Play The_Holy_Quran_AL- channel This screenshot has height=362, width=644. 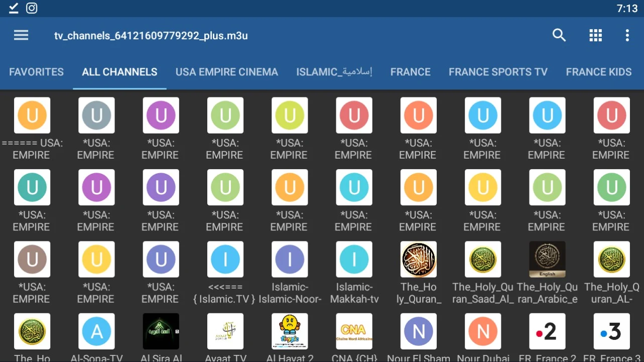tap(611, 273)
